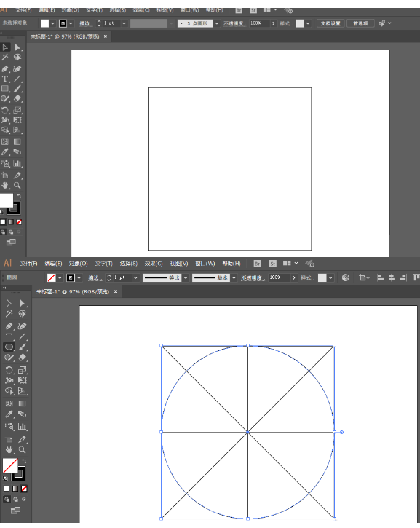This screenshot has height=528, width=420.
Task: Click the horizontal align right icon
Action: click(403, 277)
